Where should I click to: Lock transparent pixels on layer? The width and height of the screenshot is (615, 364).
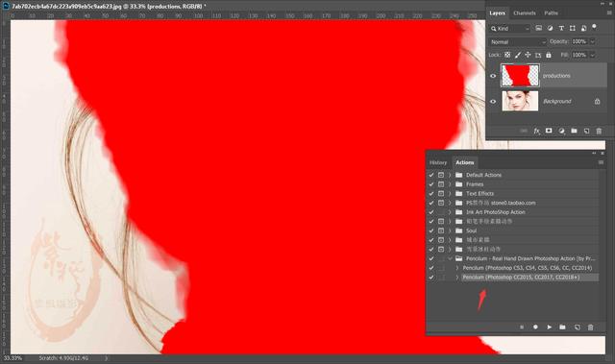click(507, 55)
